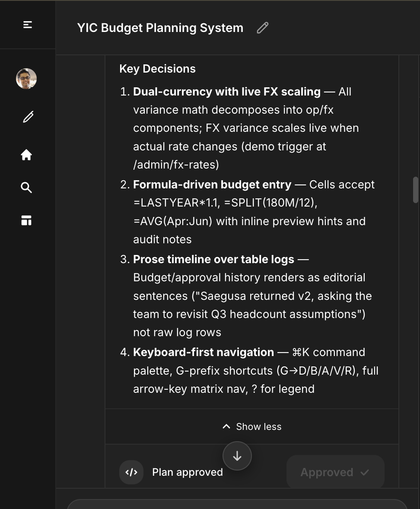
Task: Rename the chat via the title edit pencil
Action: pyautogui.click(x=262, y=28)
